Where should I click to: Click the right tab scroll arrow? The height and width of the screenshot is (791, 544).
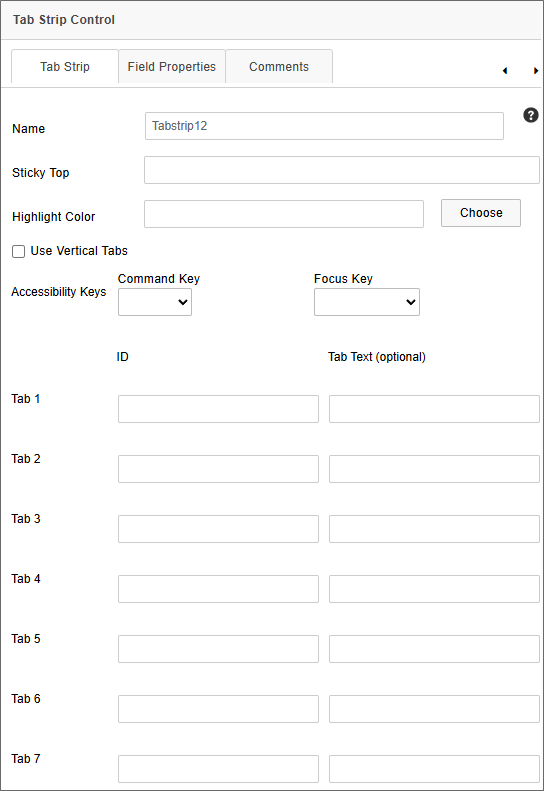click(x=535, y=71)
